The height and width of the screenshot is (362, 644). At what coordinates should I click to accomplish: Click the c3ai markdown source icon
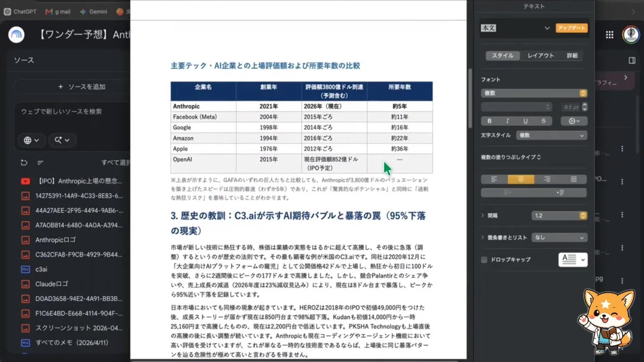coord(25,269)
